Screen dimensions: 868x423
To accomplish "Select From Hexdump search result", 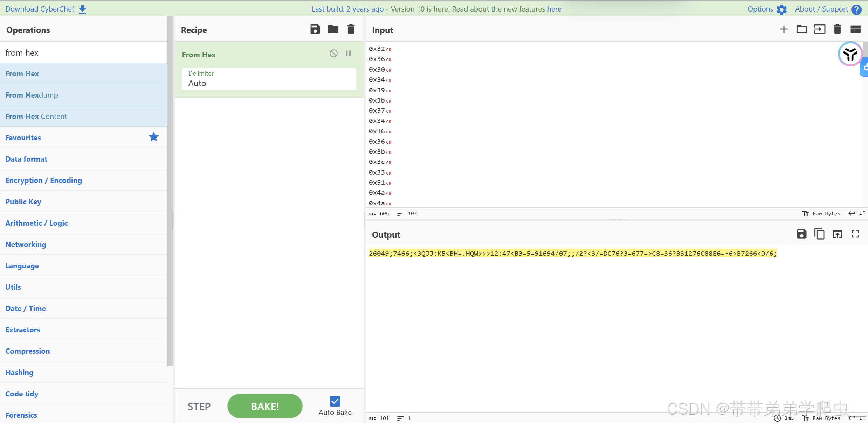I will point(84,95).
